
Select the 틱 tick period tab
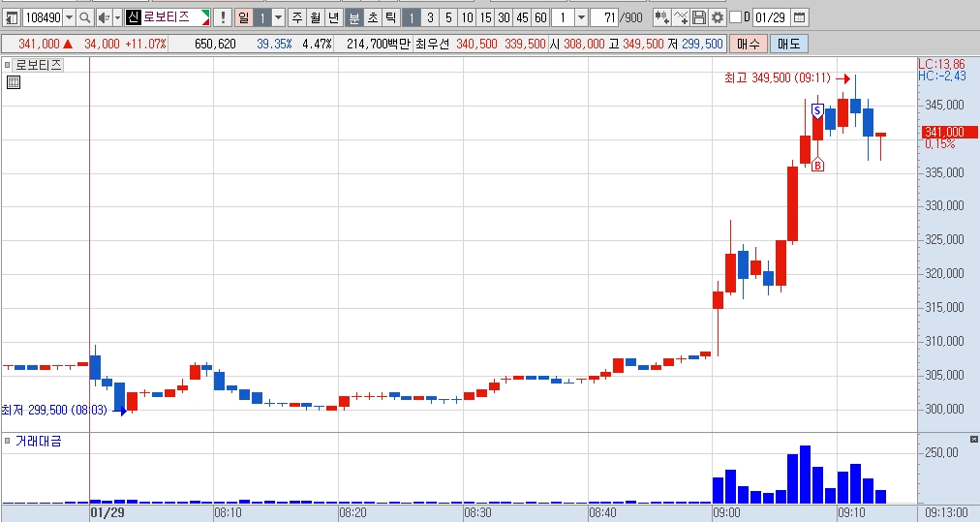tap(390, 17)
